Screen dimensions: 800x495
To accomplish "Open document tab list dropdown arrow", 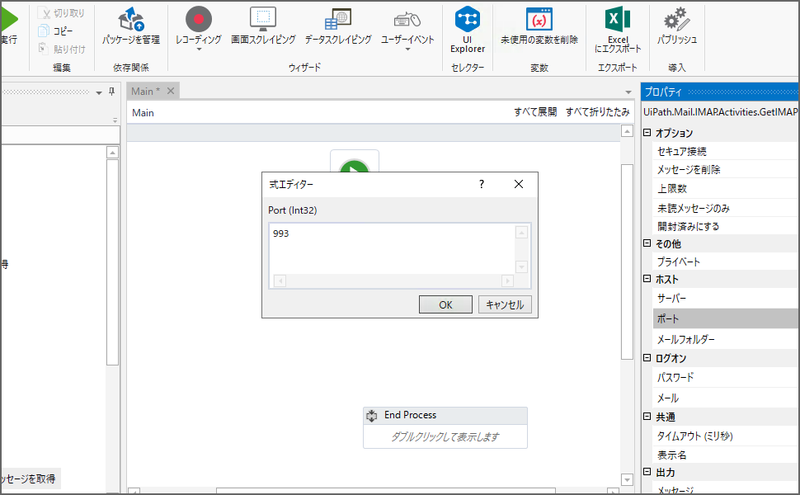I will (x=629, y=92).
